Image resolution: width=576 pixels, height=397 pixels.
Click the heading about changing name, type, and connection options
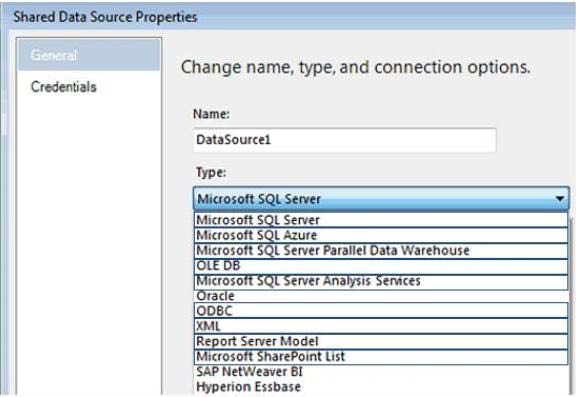click(x=356, y=67)
